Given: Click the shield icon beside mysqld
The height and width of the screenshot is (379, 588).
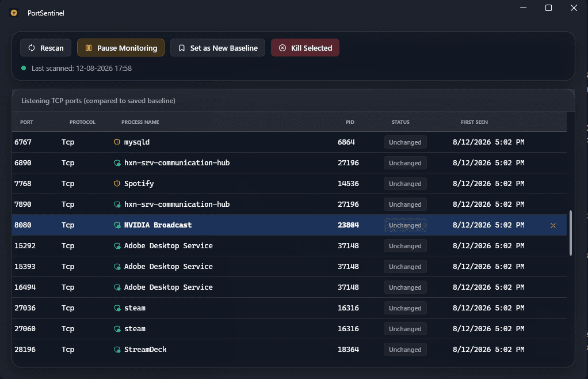Looking at the screenshot, I should (x=117, y=142).
